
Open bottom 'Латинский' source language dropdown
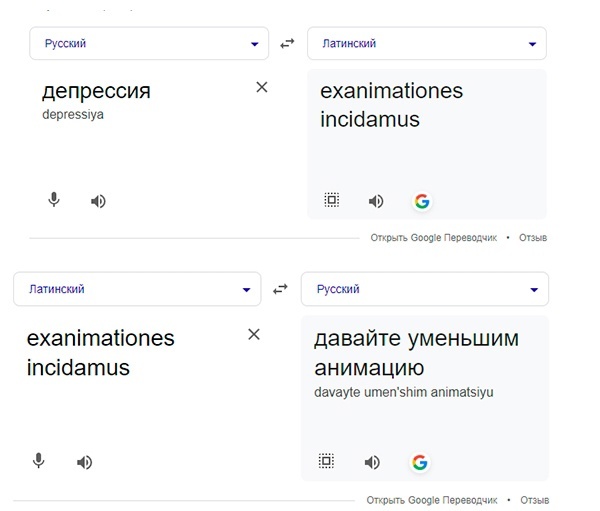[137, 289]
